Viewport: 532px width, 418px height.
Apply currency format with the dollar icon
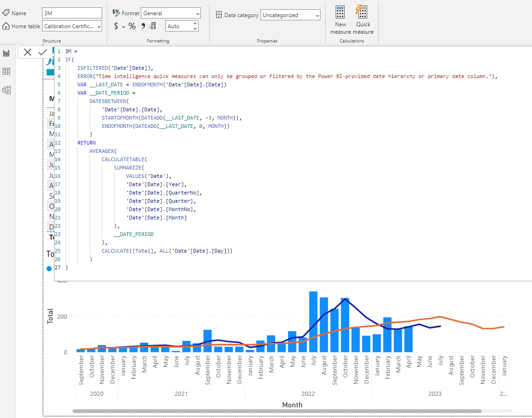click(x=116, y=26)
